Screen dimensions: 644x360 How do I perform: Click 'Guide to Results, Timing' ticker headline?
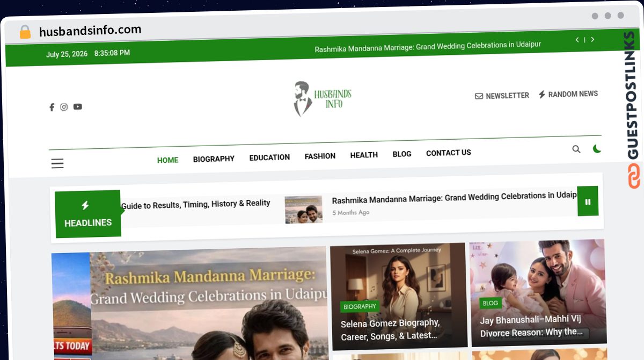coord(196,204)
